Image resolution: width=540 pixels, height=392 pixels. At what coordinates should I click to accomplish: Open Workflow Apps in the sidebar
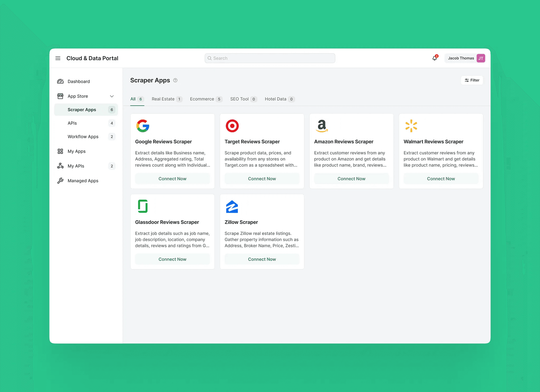tap(83, 136)
